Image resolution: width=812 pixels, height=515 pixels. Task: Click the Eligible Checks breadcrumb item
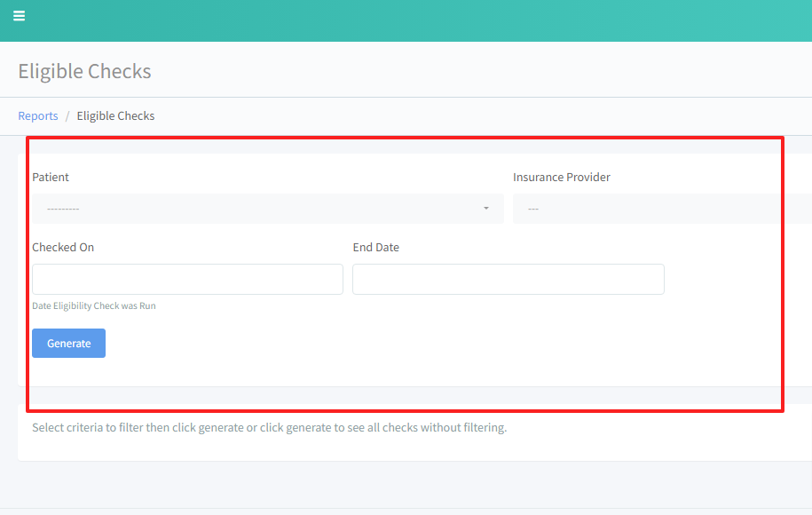pos(115,116)
